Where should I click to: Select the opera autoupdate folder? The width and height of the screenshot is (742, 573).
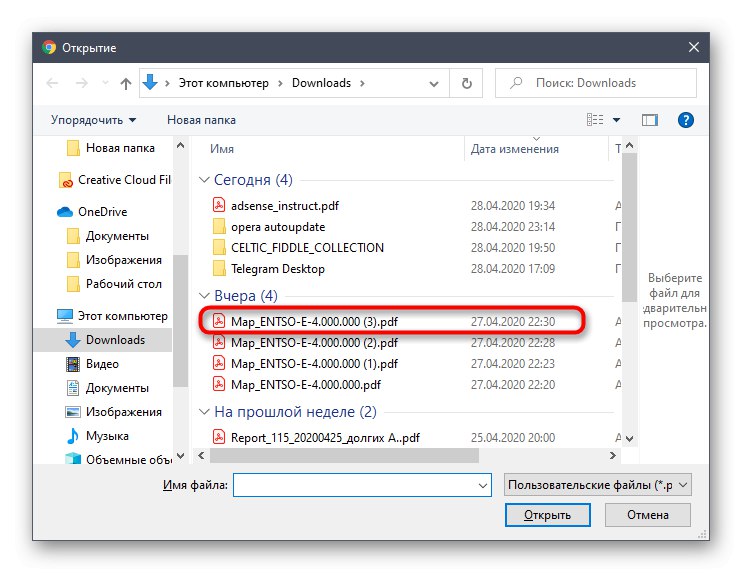[x=278, y=227]
